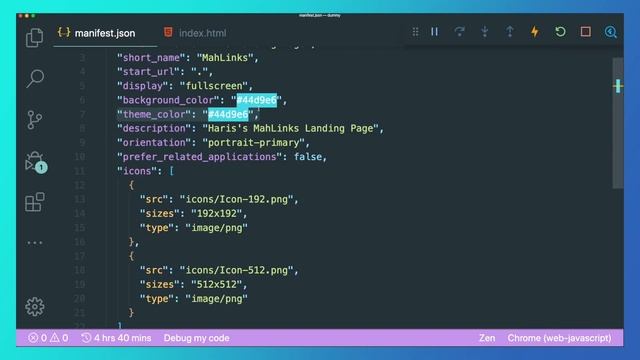Image resolution: width=640 pixels, height=360 pixels.
Task: Stop the debug session
Action: 586,31
